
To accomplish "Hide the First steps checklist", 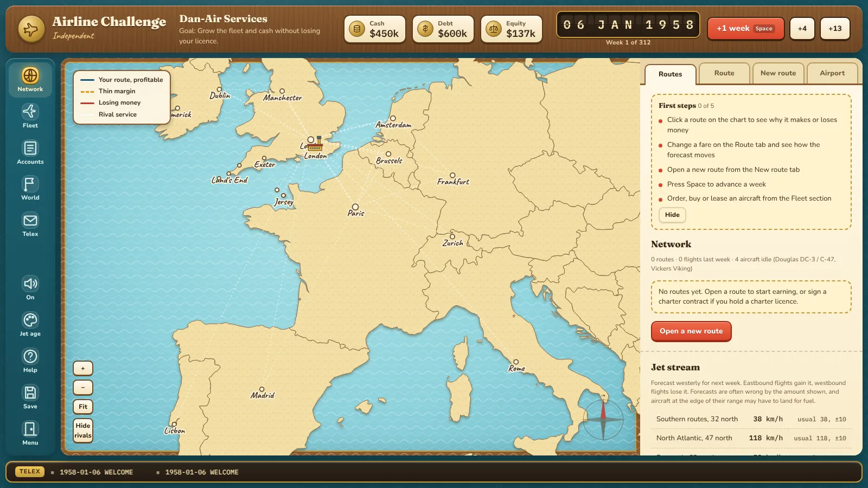I will [x=672, y=215].
